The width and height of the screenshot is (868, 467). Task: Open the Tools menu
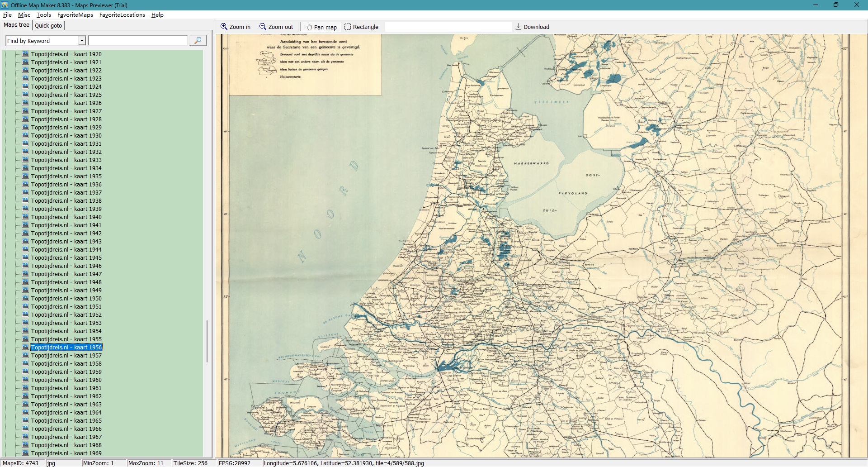coord(44,15)
